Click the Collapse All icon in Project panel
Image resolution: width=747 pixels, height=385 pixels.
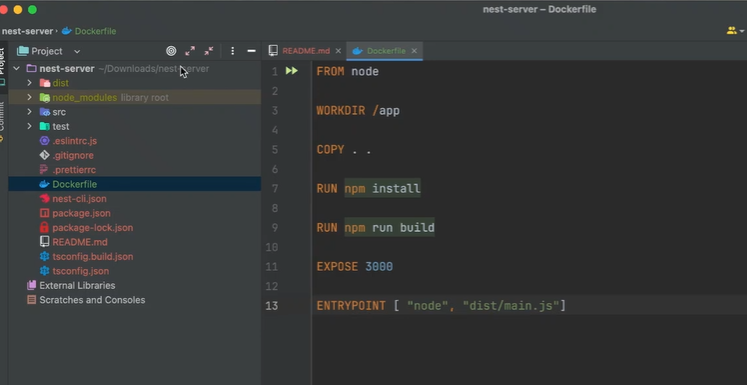point(209,51)
